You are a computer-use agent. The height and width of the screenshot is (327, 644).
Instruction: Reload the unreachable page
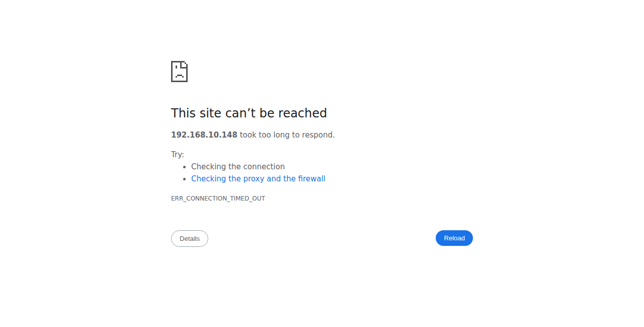[454, 238]
